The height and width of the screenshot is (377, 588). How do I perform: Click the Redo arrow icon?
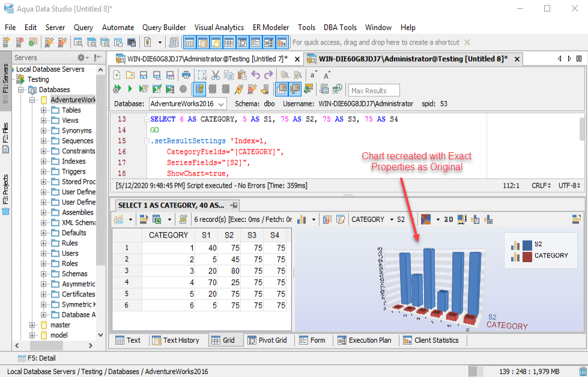click(268, 75)
